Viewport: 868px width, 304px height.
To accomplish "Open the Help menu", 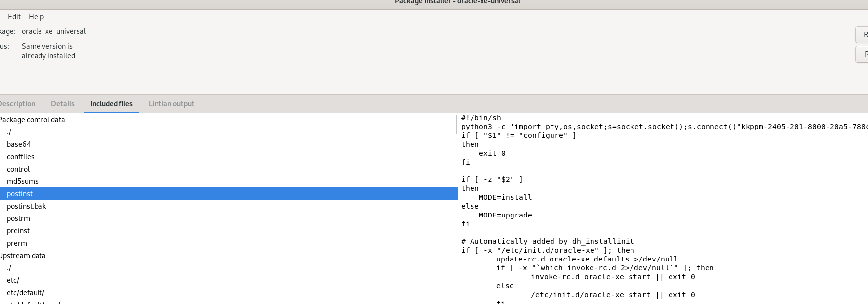I will [x=36, y=16].
